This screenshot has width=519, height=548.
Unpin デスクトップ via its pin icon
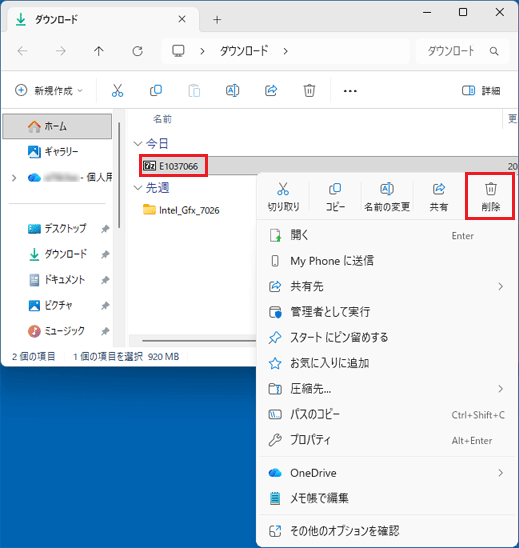coord(105,229)
